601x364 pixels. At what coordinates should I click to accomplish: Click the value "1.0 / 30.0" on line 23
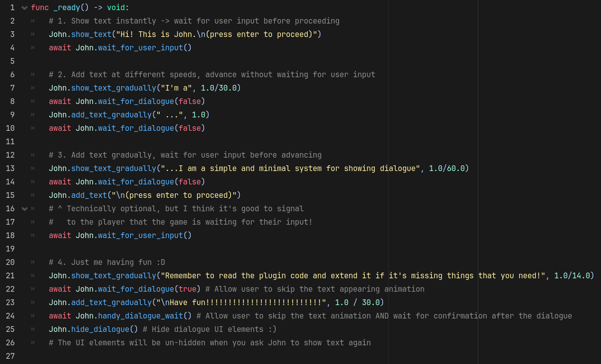click(357, 303)
